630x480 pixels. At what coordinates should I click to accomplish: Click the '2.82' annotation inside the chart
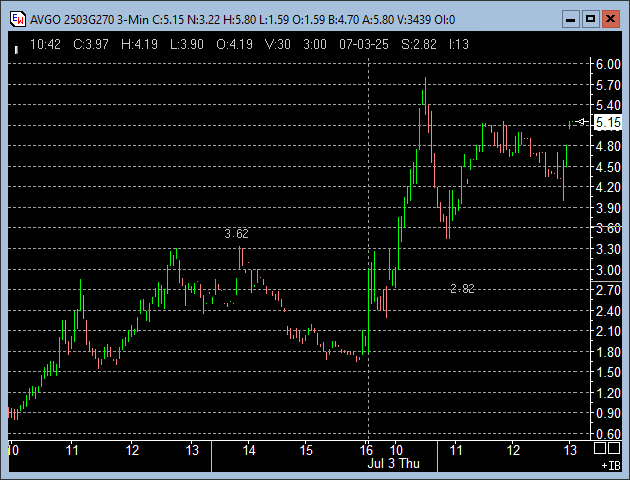[462, 289]
